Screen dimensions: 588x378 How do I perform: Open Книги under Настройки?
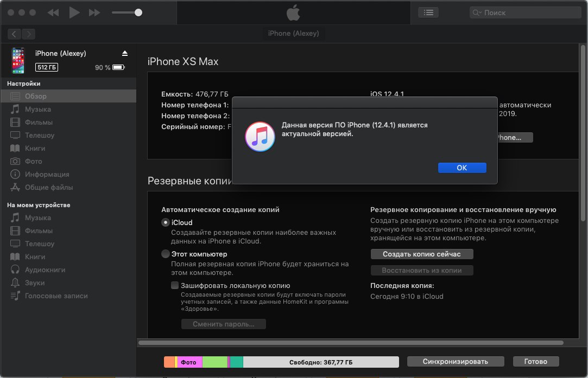[68, 148]
